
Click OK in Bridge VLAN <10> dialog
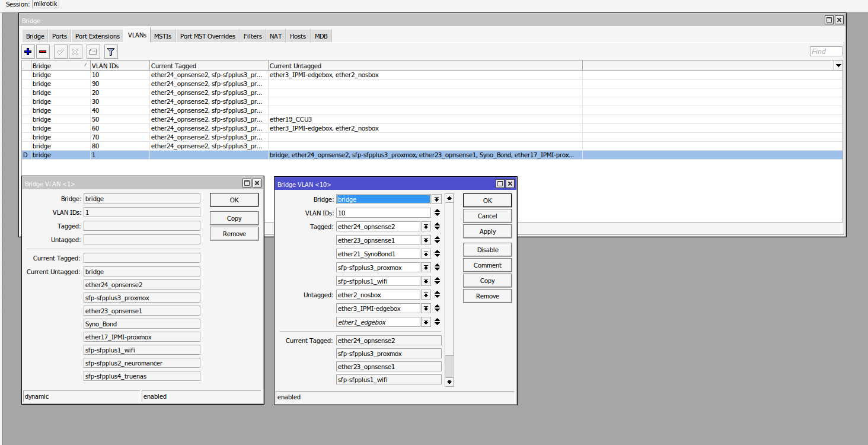487,201
